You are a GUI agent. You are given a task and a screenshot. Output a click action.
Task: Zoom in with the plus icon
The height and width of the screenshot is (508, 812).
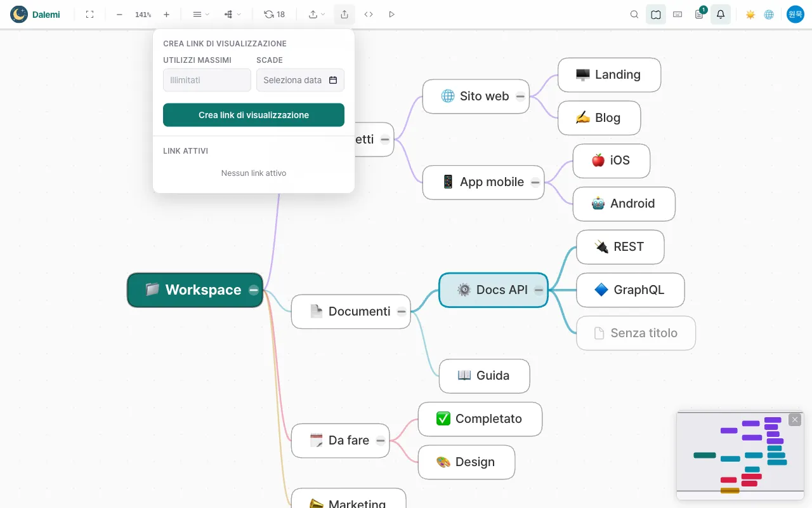[x=166, y=14]
